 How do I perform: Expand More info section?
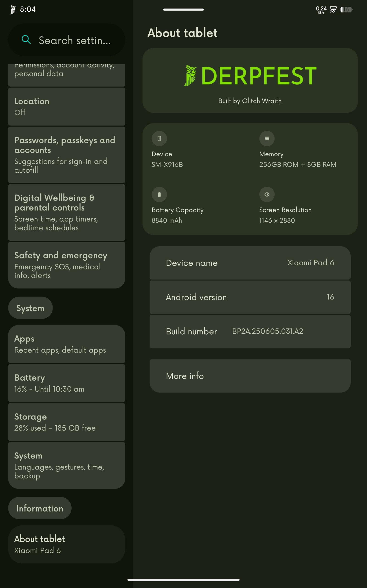[250, 376]
